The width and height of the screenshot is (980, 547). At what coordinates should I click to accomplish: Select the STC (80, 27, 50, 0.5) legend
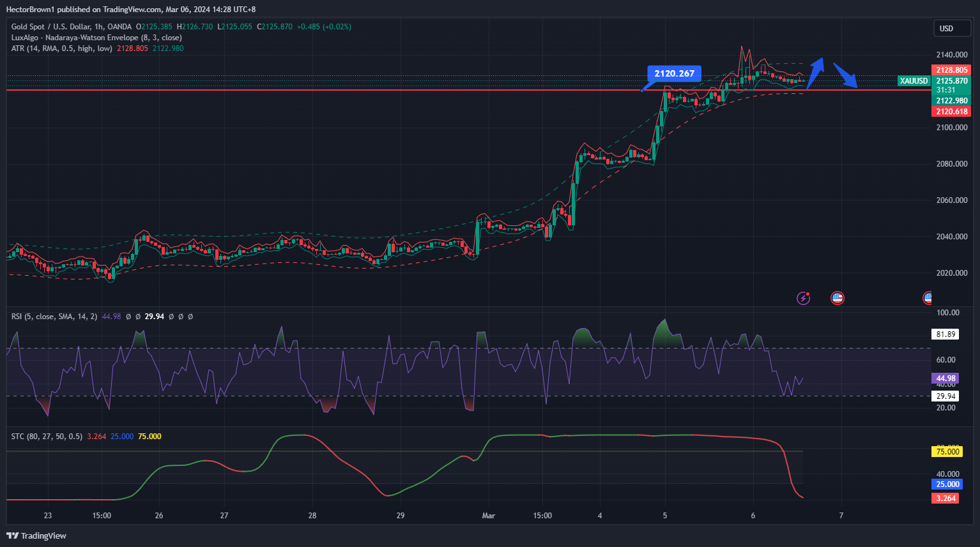coord(47,437)
